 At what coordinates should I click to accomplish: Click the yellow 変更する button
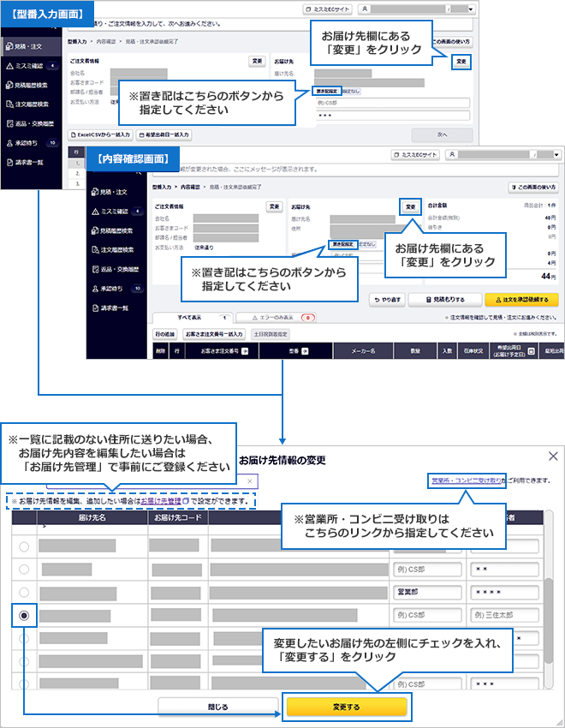(x=347, y=707)
